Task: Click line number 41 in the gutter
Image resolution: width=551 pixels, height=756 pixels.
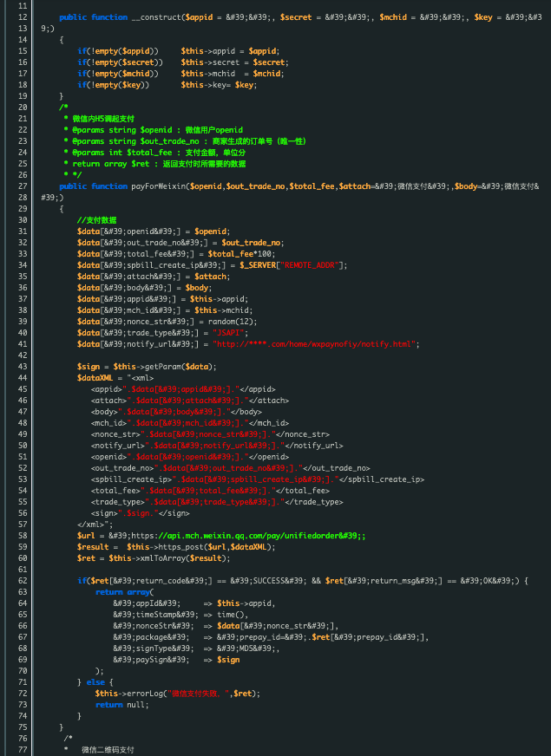Action: pyautogui.click(x=23, y=344)
